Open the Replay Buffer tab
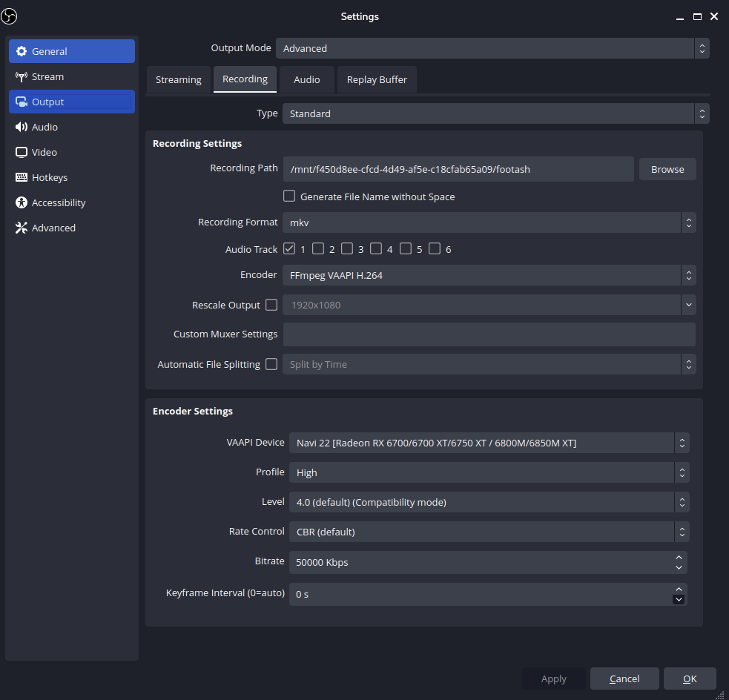This screenshot has width=729, height=700. coord(377,79)
